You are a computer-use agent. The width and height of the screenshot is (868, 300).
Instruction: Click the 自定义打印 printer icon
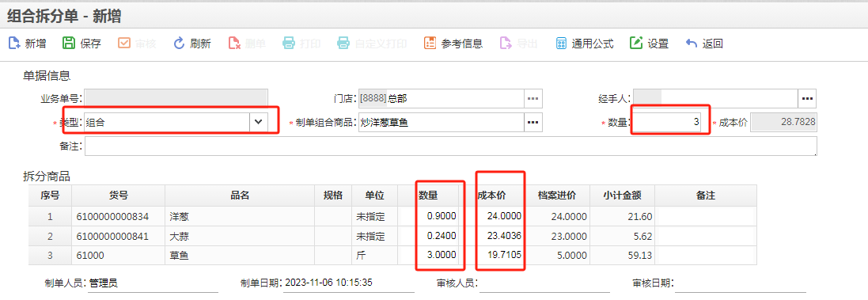[x=343, y=44]
